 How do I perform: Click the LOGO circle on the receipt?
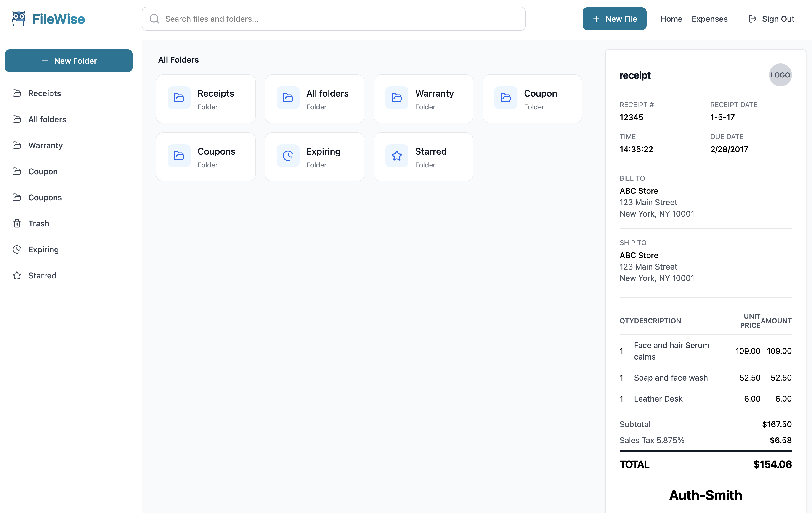[780, 75]
